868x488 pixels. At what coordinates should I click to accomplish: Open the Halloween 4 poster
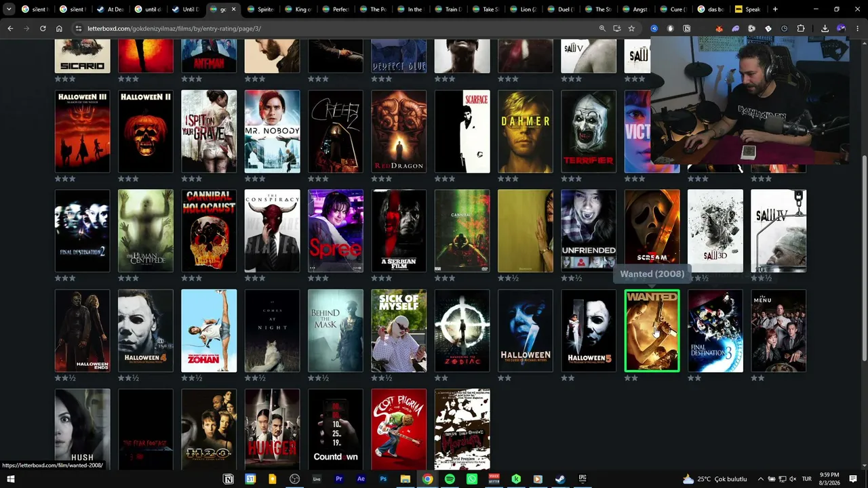[x=146, y=331]
